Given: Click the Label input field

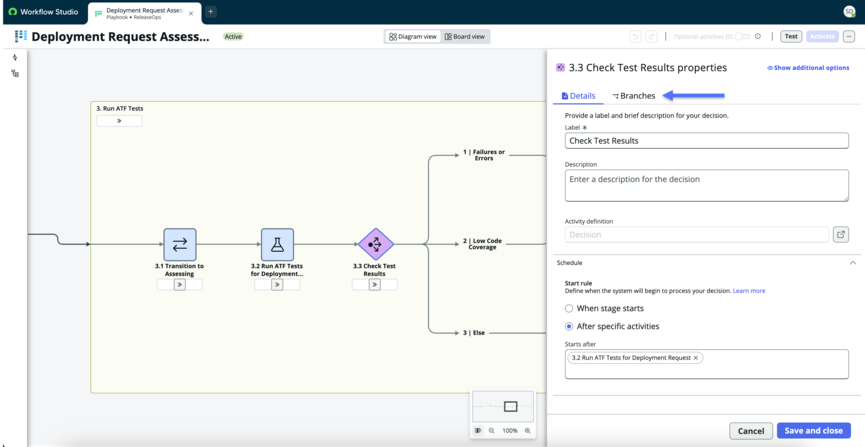Looking at the screenshot, I should click(x=707, y=141).
